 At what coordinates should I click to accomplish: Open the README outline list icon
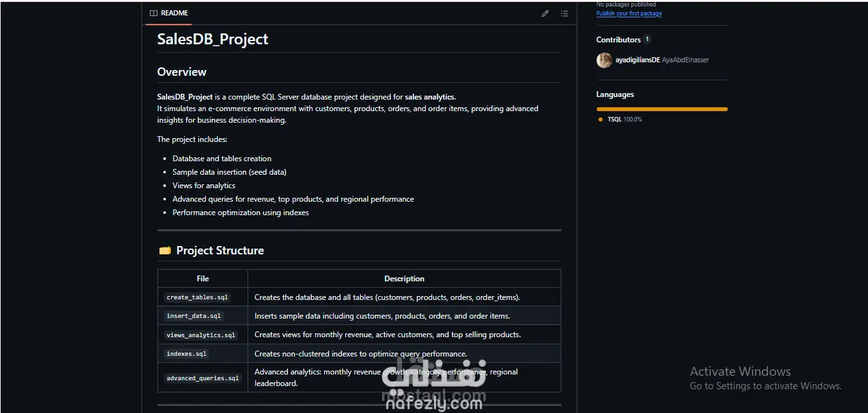click(564, 13)
